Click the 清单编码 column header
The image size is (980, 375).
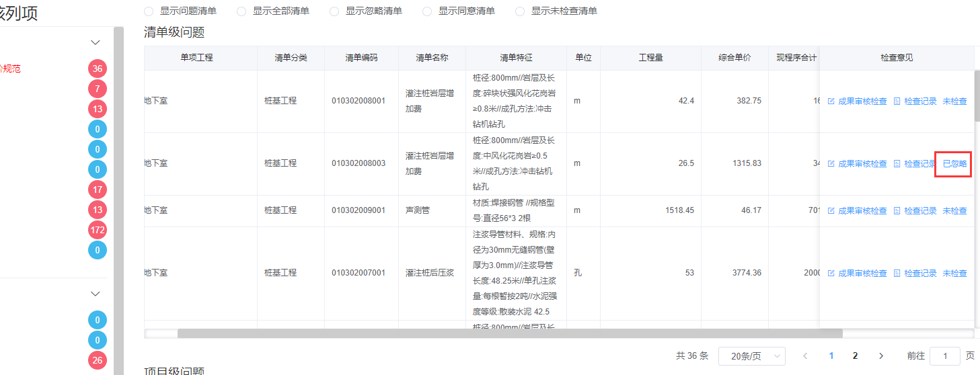(x=361, y=58)
